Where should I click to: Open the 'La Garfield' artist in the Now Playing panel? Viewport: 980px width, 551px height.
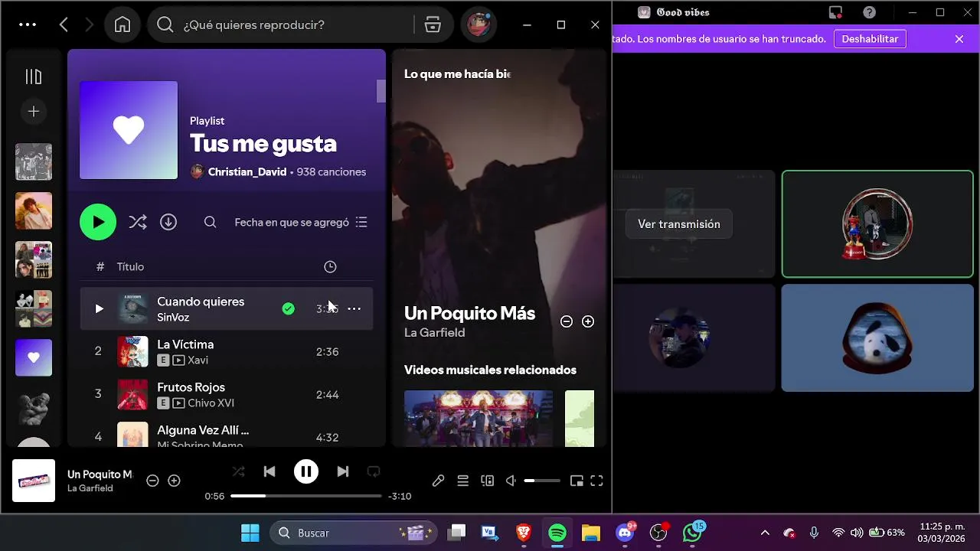(434, 332)
